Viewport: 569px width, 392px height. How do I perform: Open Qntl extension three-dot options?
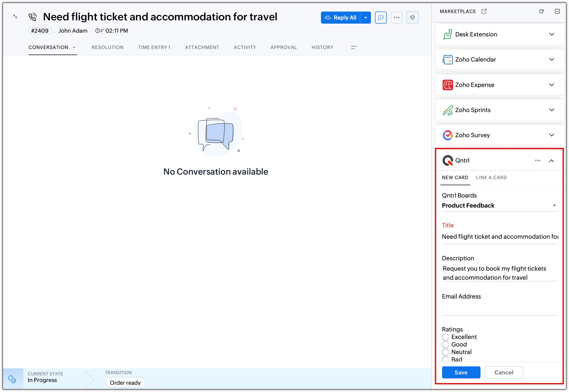pos(538,161)
